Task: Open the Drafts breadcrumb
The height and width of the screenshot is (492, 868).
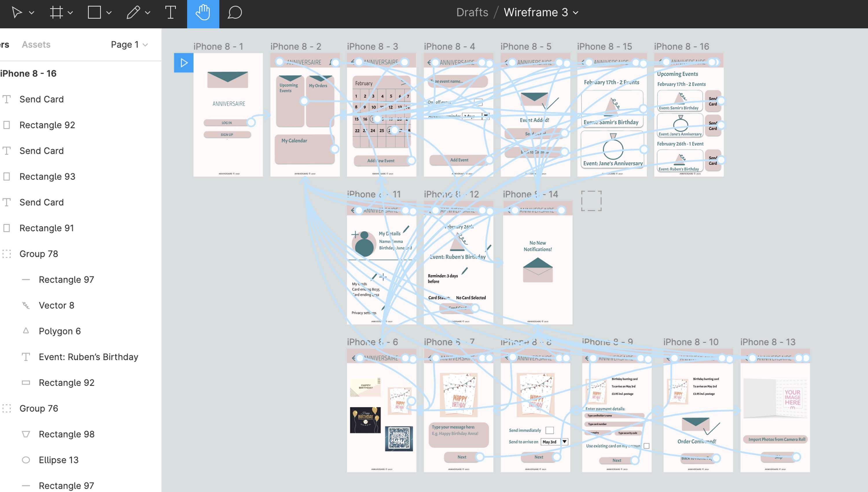Action: point(472,12)
